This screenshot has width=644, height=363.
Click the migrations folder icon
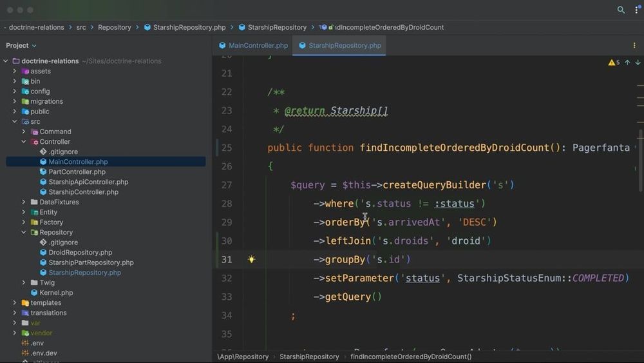click(26, 101)
